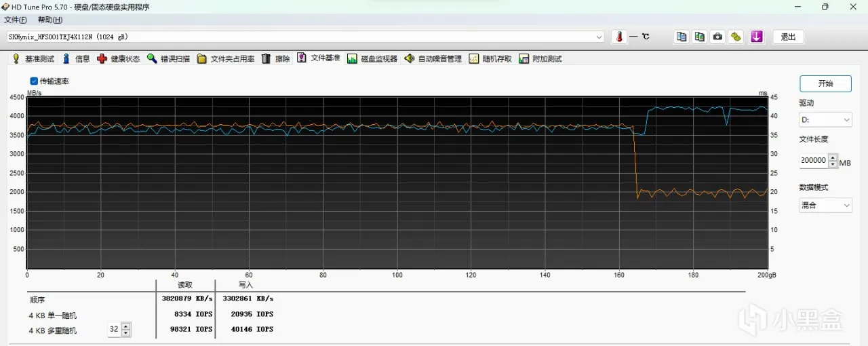The width and height of the screenshot is (868, 346).
Task: Open the 帮助(H) menu
Action: pyautogui.click(x=50, y=20)
